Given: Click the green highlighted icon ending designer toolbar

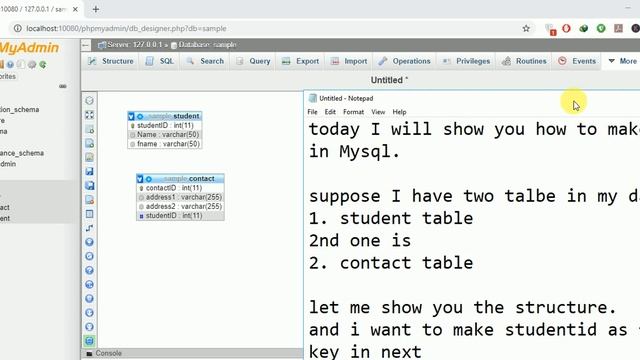Looking at the screenshot, I should 89,341.
